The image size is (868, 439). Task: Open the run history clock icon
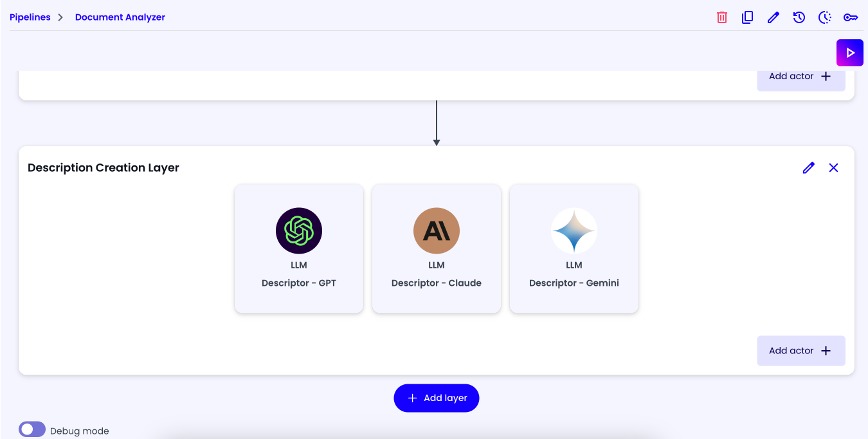[799, 17]
